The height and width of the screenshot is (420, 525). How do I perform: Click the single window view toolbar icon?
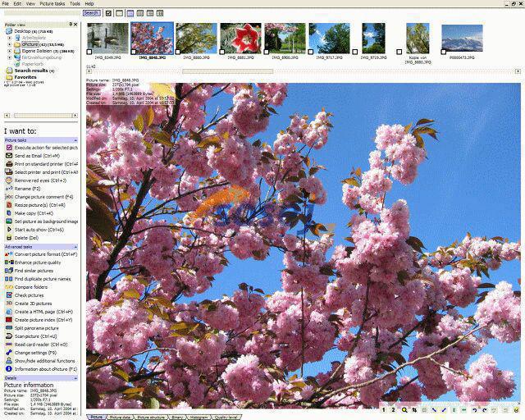[119, 13]
